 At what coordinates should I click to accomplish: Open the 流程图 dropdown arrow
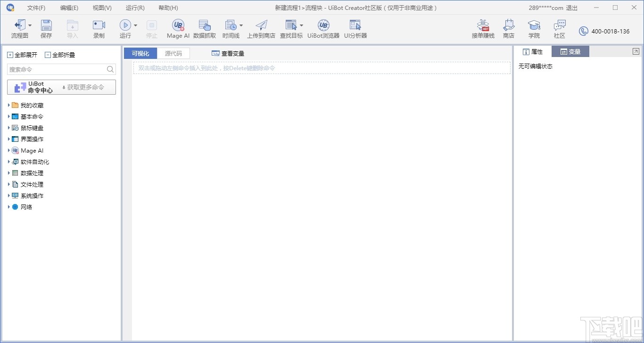point(30,25)
